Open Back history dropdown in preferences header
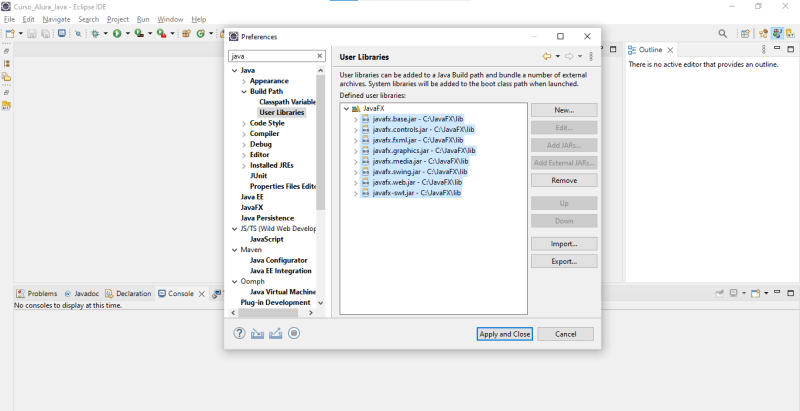The image size is (800, 411). click(x=558, y=57)
